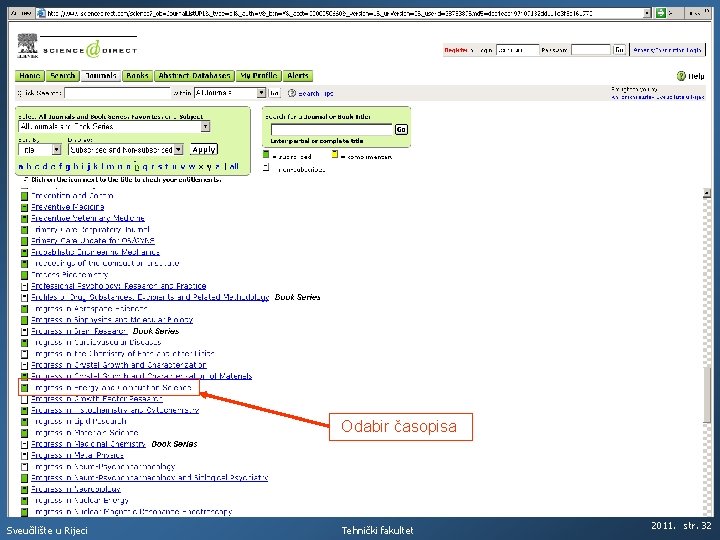The width and height of the screenshot is (720, 540).
Task: Click the login Go button
Action: click(619, 50)
